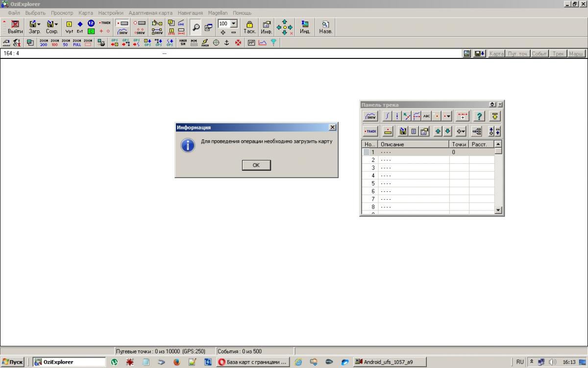Image resolution: width=588 pixels, height=368 pixels.
Task: Select the Wpt waypoint placement tool
Action: [x=69, y=26]
